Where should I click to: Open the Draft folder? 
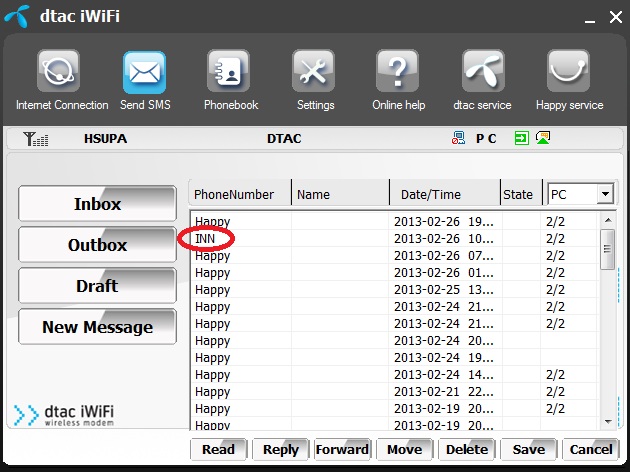click(97, 286)
